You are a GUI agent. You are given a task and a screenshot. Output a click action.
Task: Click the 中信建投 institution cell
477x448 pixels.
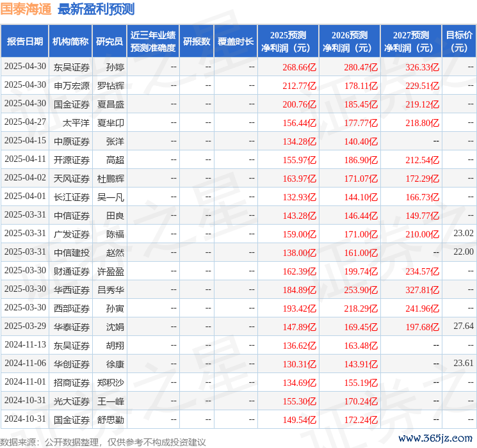[72, 253]
